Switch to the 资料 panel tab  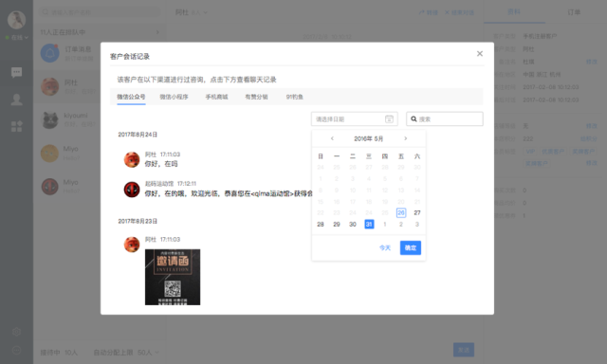(514, 12)
